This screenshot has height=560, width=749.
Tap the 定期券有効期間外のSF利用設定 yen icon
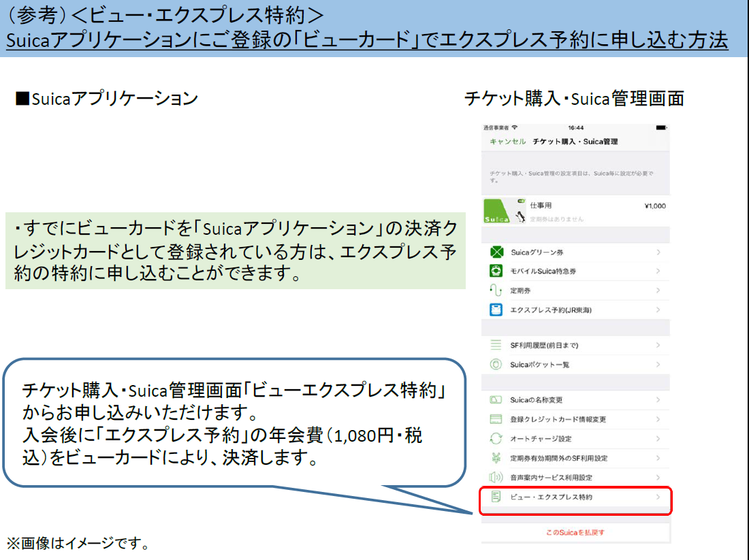[496, 458]
